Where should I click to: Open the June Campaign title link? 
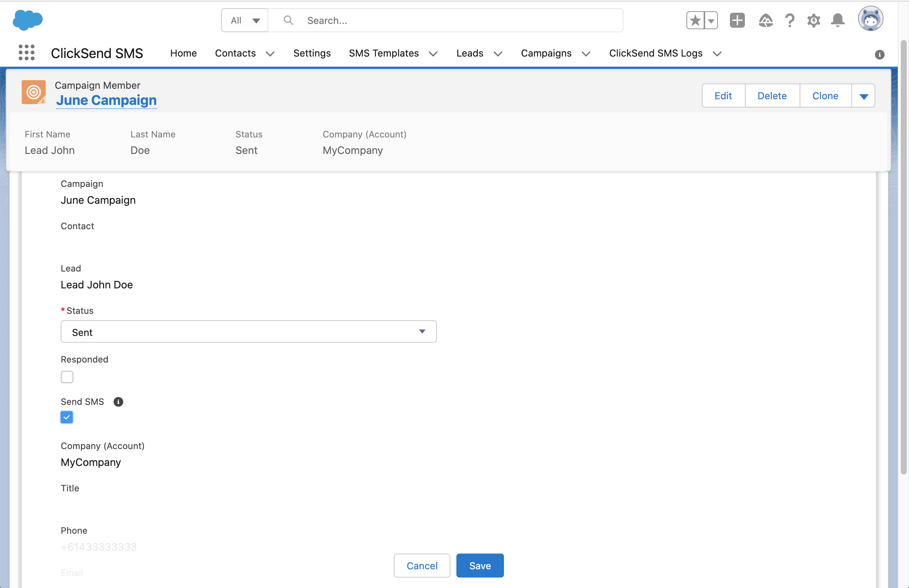click(106, 100)
